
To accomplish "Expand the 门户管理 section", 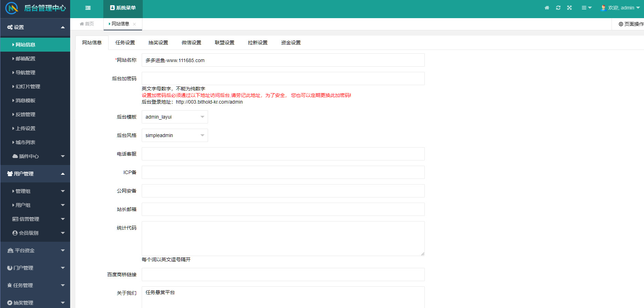I will 35,268.
